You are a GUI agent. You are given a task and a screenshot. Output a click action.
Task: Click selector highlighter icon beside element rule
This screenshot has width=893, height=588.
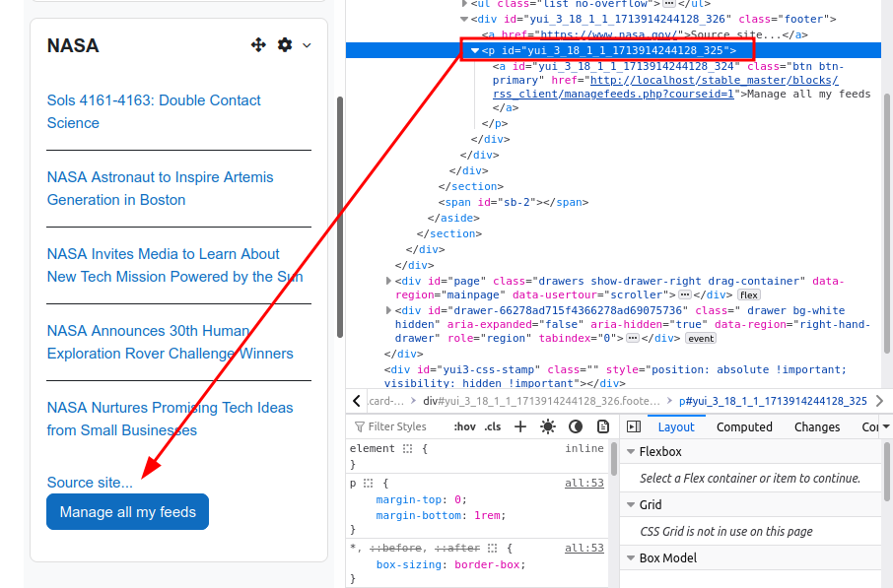[x=407, y=448]
